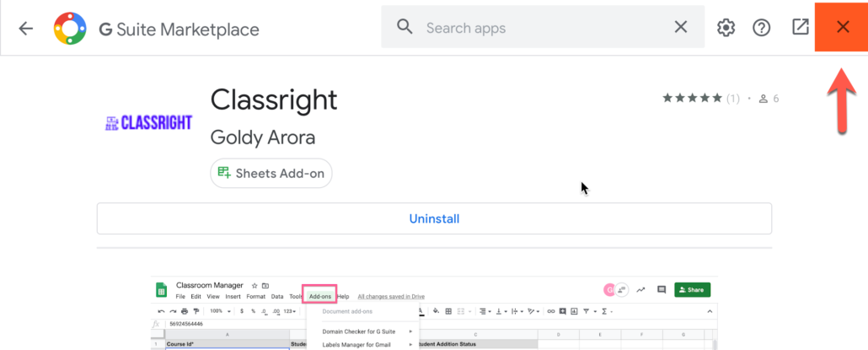
Task: Click fill color icon in preview toolbar
Action: pyautogui.click(x=436, y=311)
